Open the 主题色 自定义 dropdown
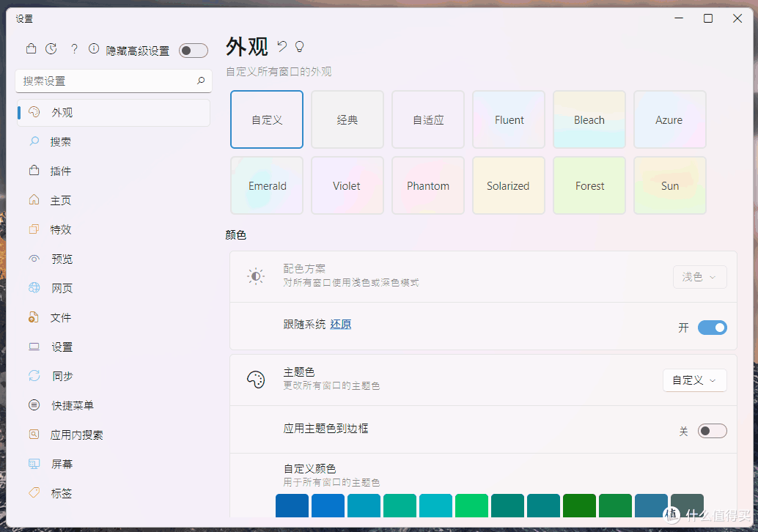The width and height of the screenshot is (758, 532). point(695,380)
